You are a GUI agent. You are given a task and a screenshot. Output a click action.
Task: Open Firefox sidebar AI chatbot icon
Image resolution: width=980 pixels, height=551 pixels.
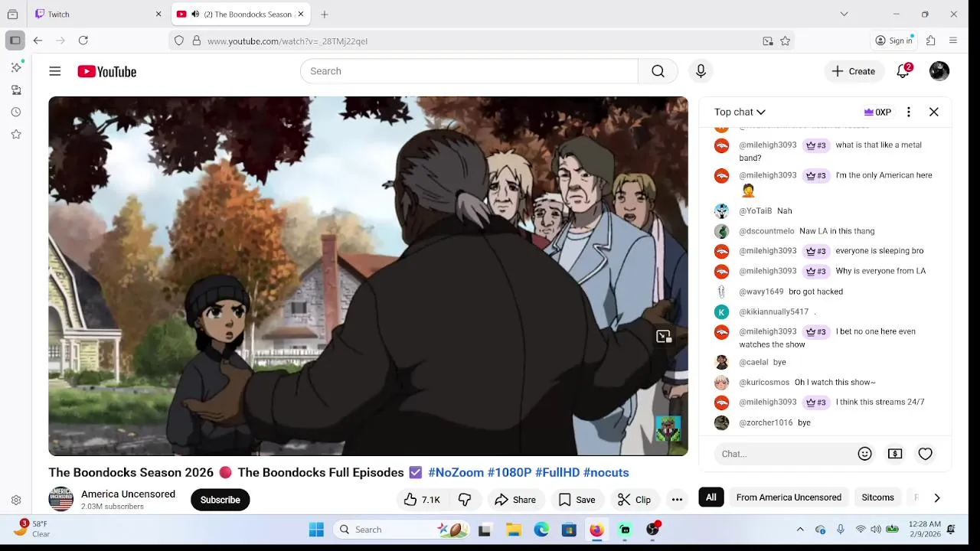(x=16, y=67)
